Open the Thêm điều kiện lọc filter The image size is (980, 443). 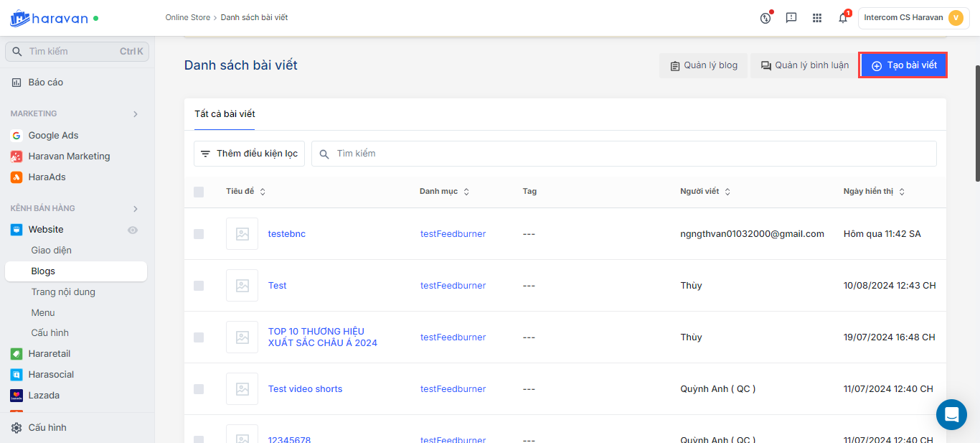249,154
